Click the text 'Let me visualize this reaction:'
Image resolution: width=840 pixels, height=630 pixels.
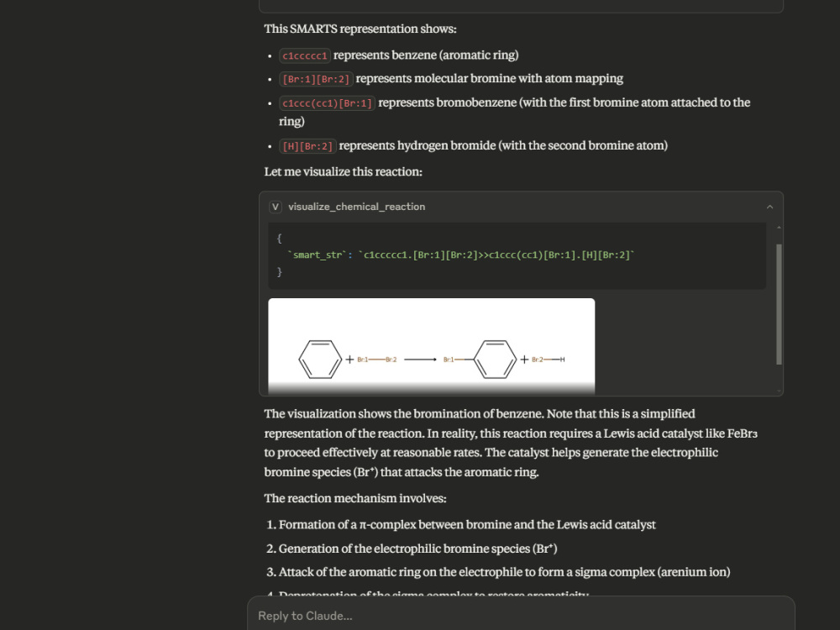coord(344,172)
